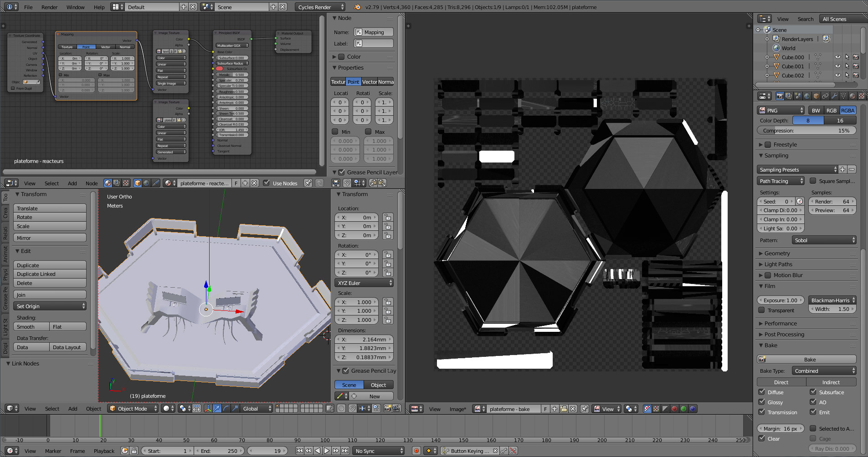868x457 pixels.
Task: Pin the image in the image editor
Action: tap(585, 409)
